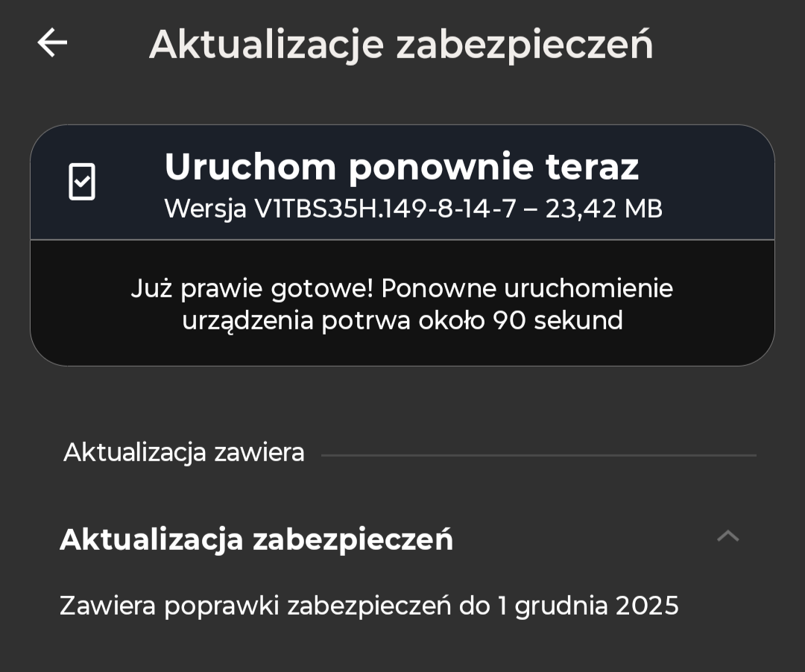Click the "90 sekund" duration text
This screenshot has height=672, width=805.
click(558, 321)
